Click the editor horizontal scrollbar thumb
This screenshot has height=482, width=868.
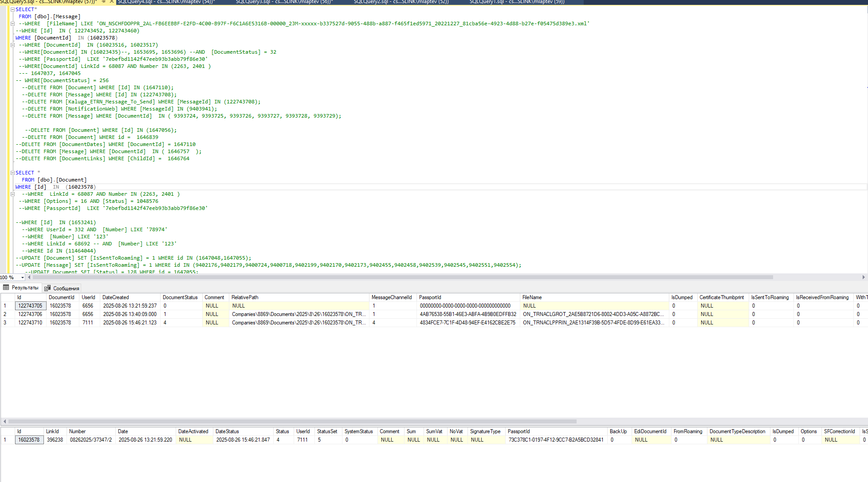coord(403,277)
